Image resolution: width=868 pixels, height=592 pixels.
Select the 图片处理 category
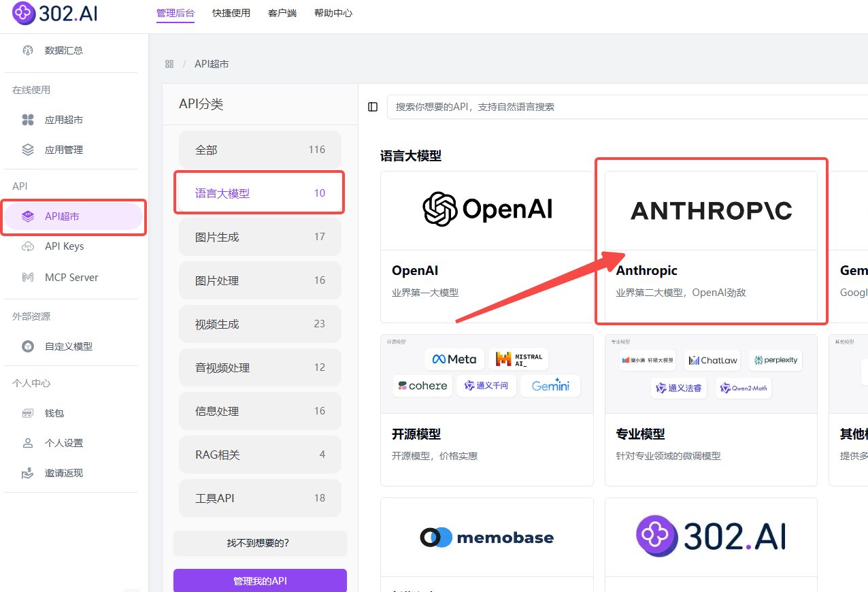tap(260, 280)
